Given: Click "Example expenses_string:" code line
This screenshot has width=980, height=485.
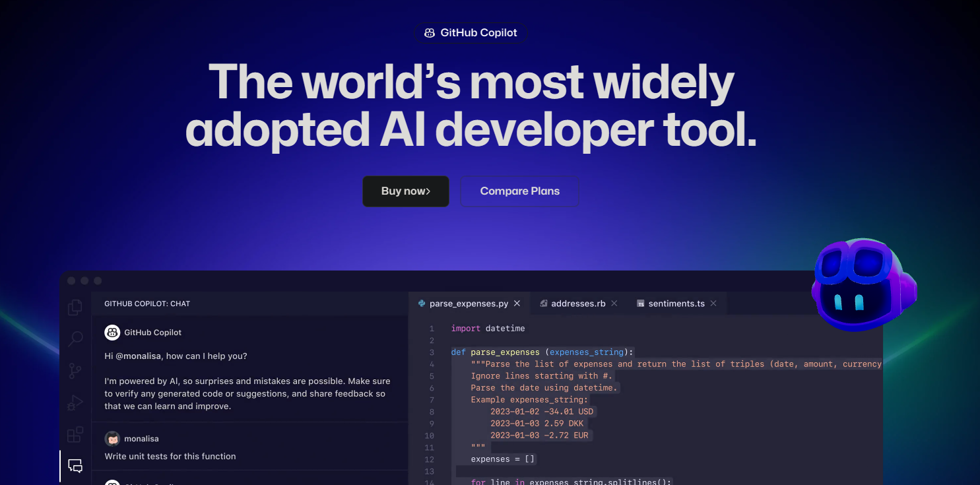Looking at the screenshot, I should (x=529, y=400).
